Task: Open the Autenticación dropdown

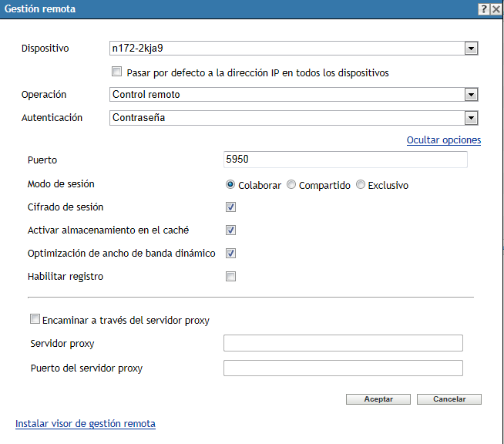Action: (x=471, y=118)
